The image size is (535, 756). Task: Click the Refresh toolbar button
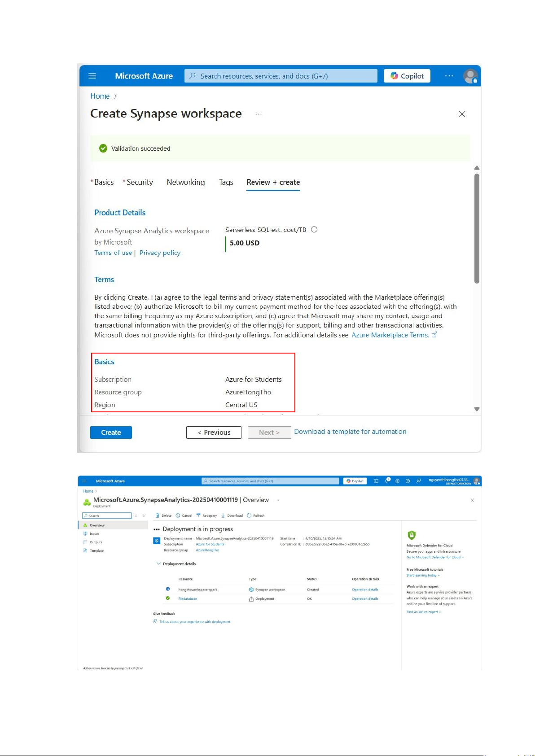pos(256,516)
